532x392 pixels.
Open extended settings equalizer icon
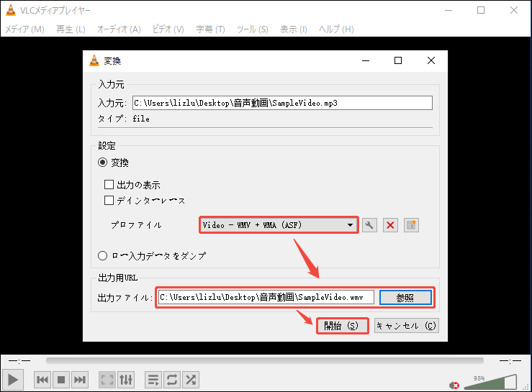[x=126, y=380]
